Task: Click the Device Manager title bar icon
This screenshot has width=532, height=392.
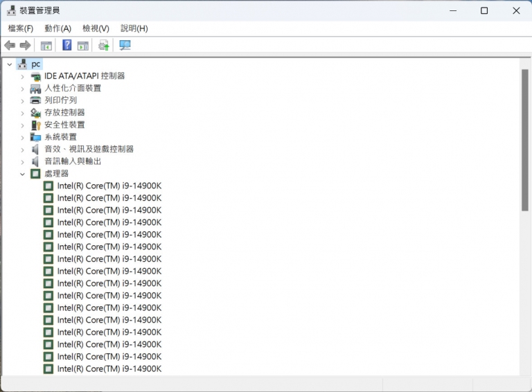Action: click(11, 10)
